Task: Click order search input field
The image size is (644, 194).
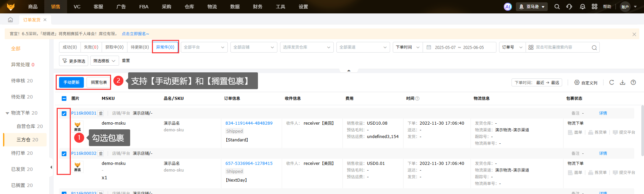Action: pos(562,47)
